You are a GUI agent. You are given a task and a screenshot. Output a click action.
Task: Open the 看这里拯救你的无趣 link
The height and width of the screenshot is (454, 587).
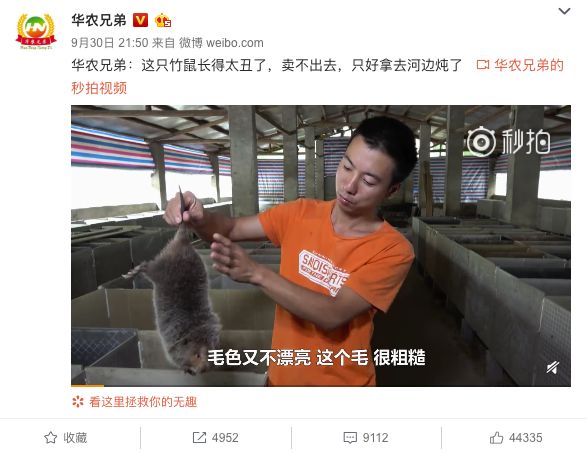coord(143,402)
